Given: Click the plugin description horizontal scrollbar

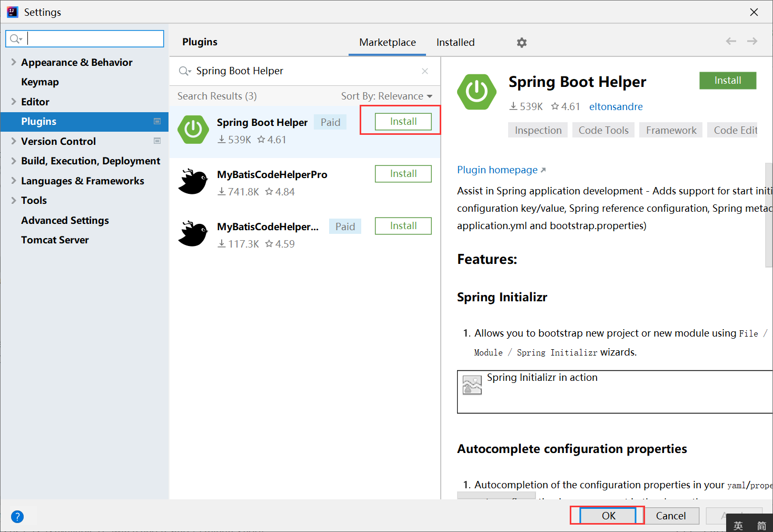Looking at the screenshot, I should point(496,496).
